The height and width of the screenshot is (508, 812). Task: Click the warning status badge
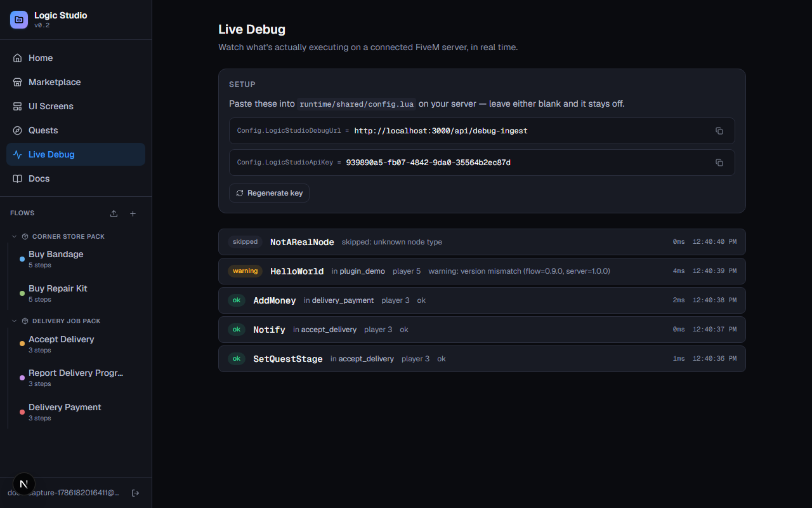[246, 271]
